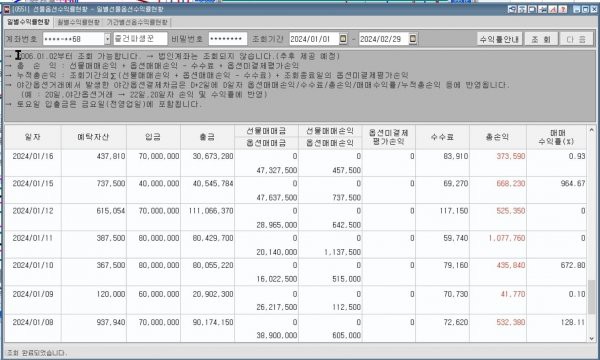Click the app icon in the window title bar
600x360 pixels.
point(6,9)
